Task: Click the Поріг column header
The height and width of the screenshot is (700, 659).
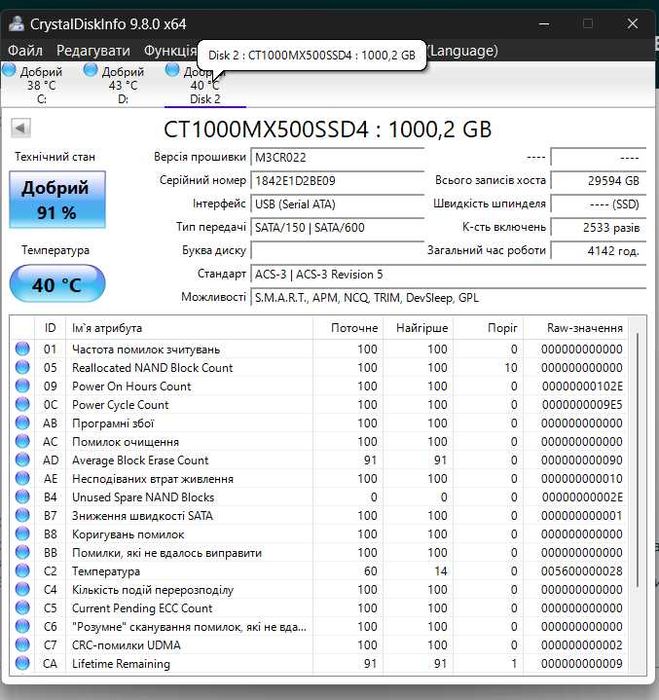Action: coord(488,328)
